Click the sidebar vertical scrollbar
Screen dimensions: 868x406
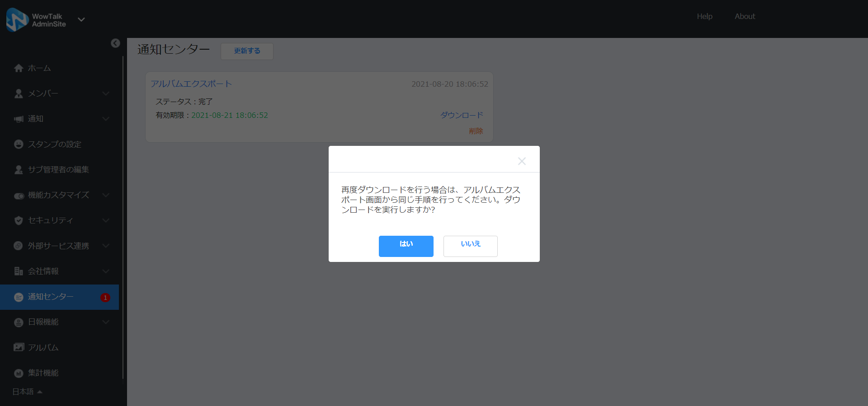click(x=123, y=217)
